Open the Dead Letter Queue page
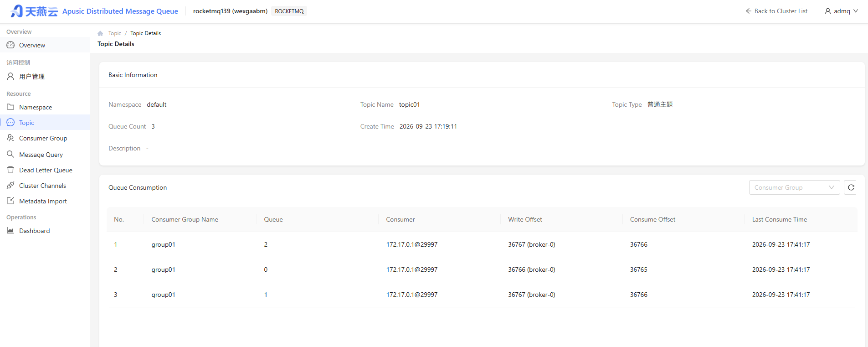Screen dimensions: 868x347 pos(45,170)
